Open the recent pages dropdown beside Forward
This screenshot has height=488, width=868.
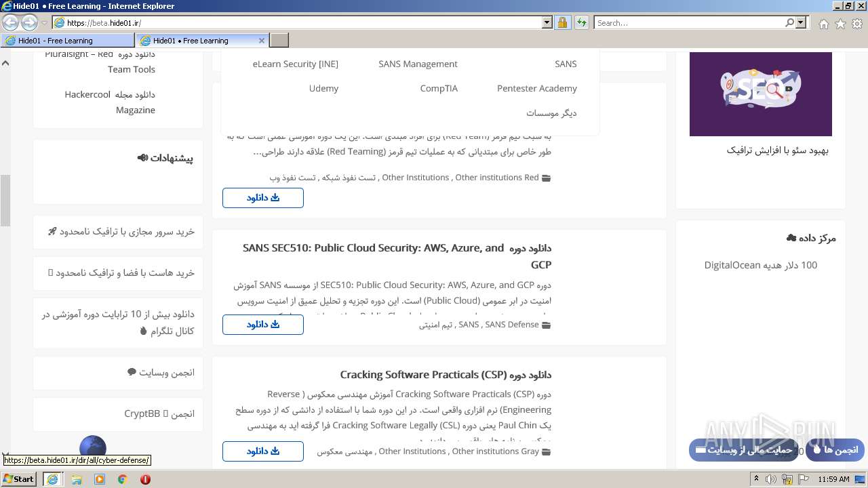[x=44, y=23]
